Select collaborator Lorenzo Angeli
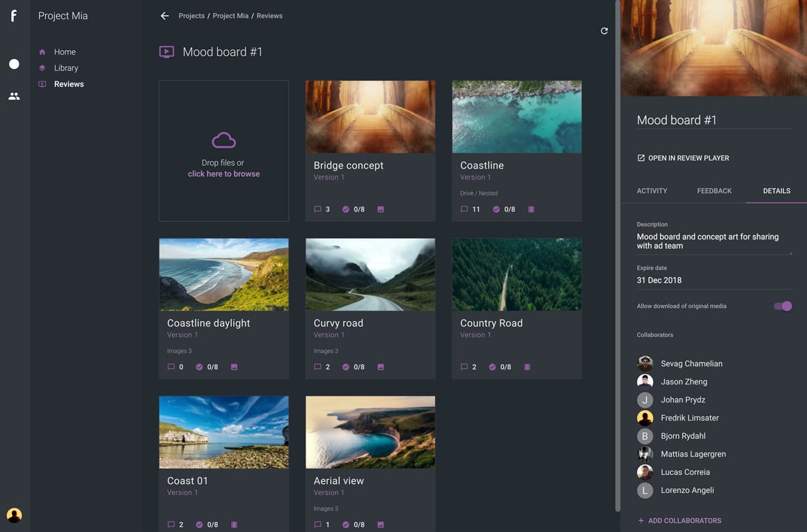807x532 pixels. (x=675, y=490)
